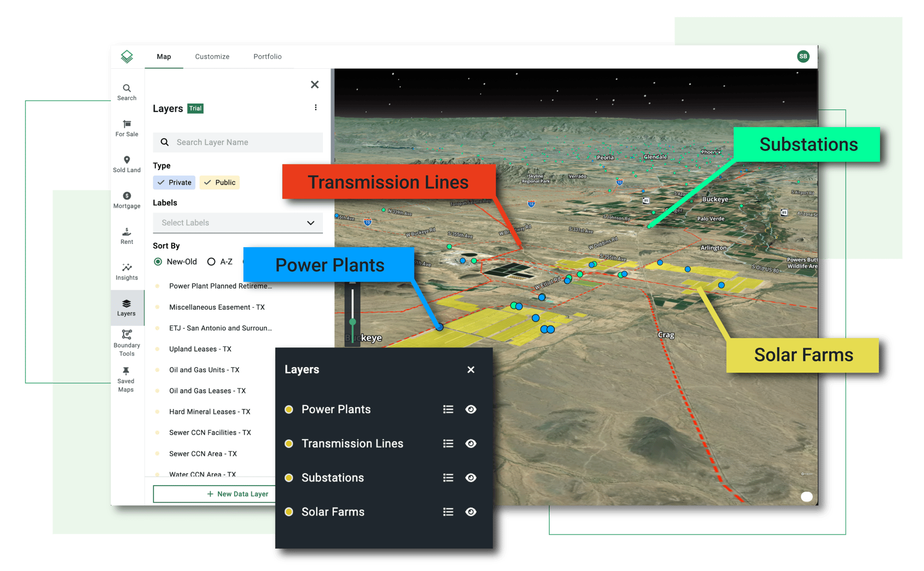This screenshot has width=924, height=571.
Task: Click Power Plants yellow color dot
Action: pos(289,409)
